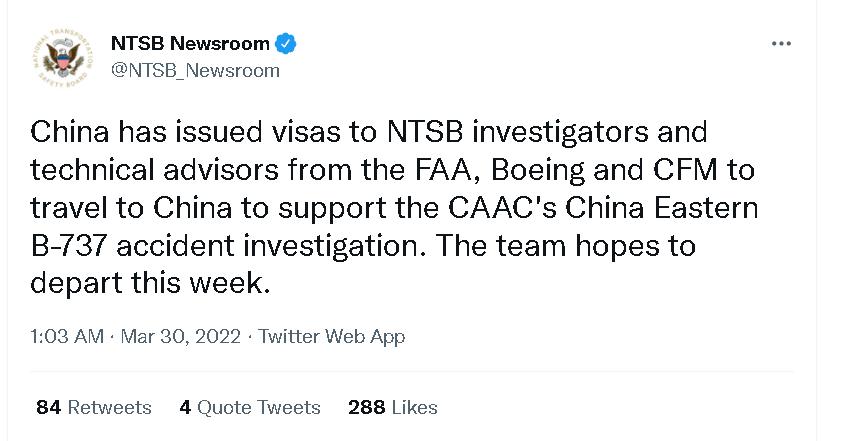Open the Twitter Web App source link

[x=332, y=337]
